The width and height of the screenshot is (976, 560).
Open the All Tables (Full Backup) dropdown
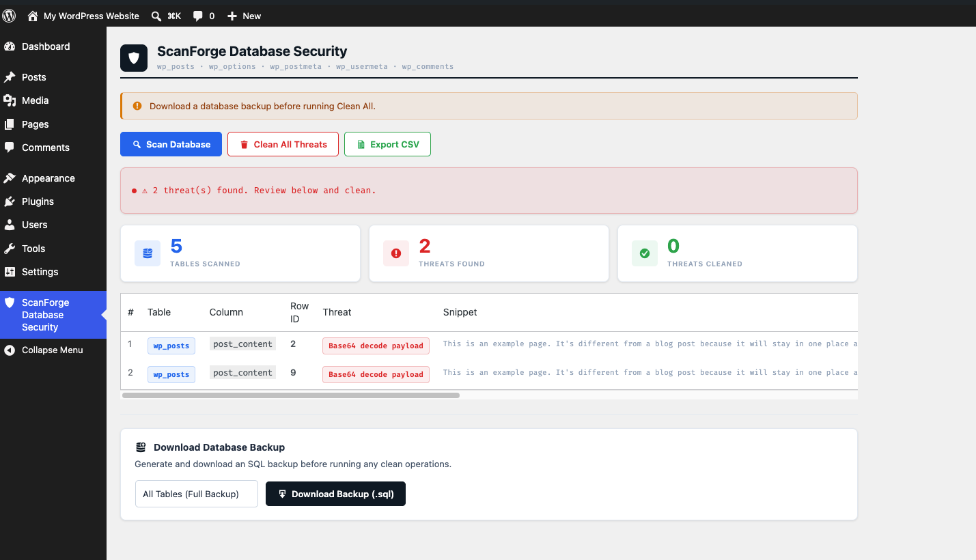pyautogui.click(x=197, y=494)
